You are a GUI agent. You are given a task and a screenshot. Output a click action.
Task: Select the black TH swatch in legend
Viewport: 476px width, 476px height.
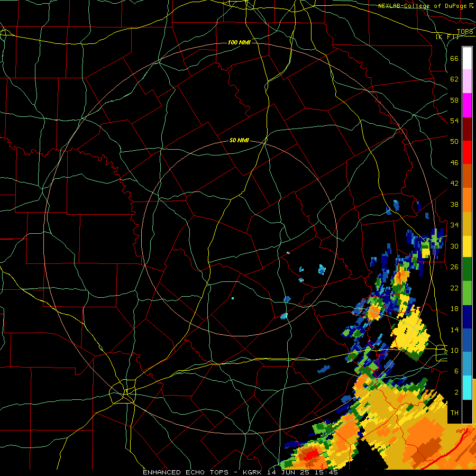click(467, 411)
